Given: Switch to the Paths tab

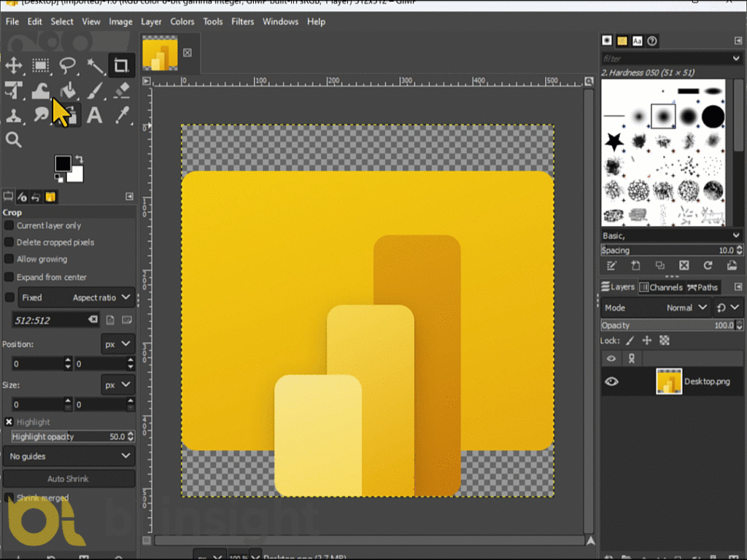Looking at the screenshot, I should [703, 287].
